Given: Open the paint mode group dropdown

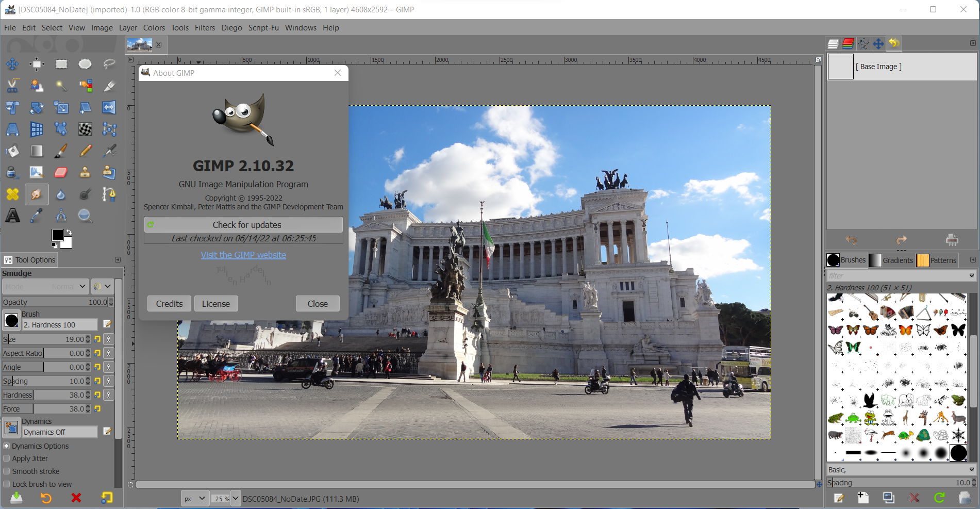Looking at the screenshot, I should coord(102,286).
